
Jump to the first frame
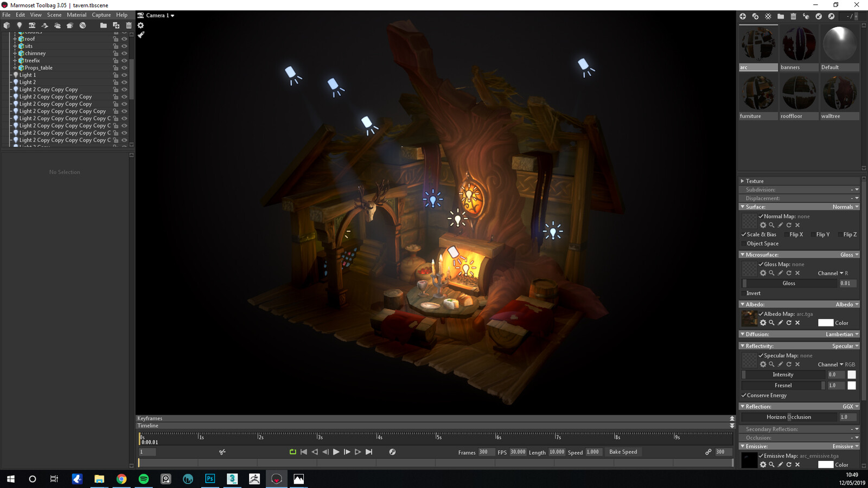coord(304,452)
